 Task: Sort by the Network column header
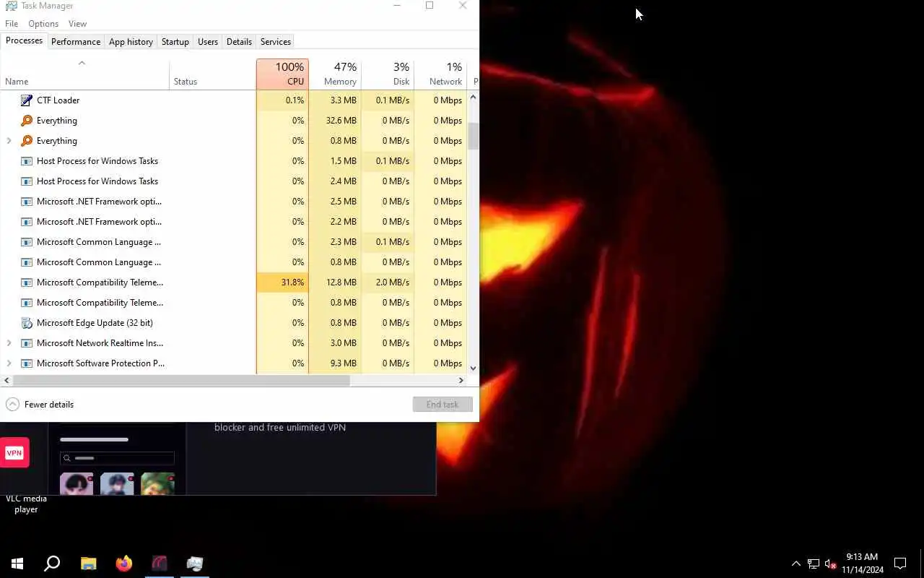(x=440, y=74)
